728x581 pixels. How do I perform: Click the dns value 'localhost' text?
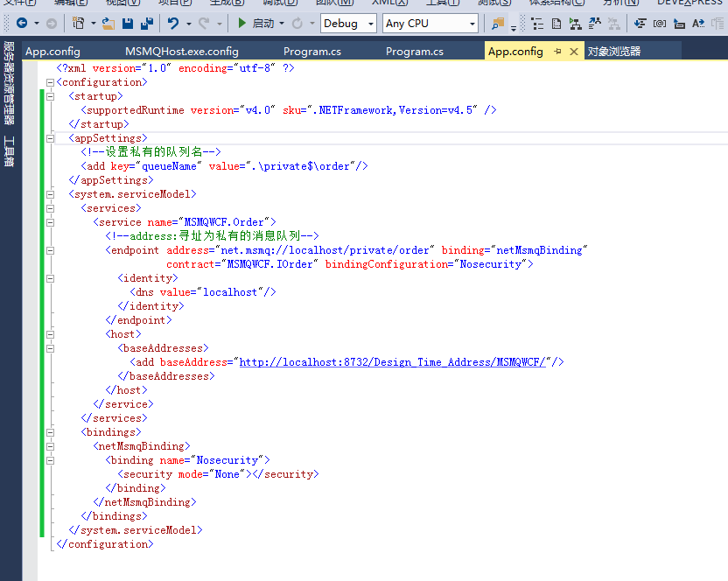coord(230,292)
